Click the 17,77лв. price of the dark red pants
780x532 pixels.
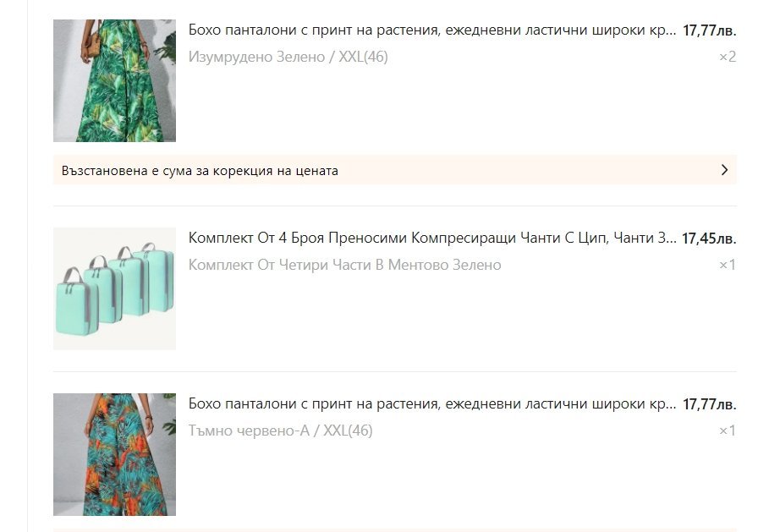click(x=710, y=404)
